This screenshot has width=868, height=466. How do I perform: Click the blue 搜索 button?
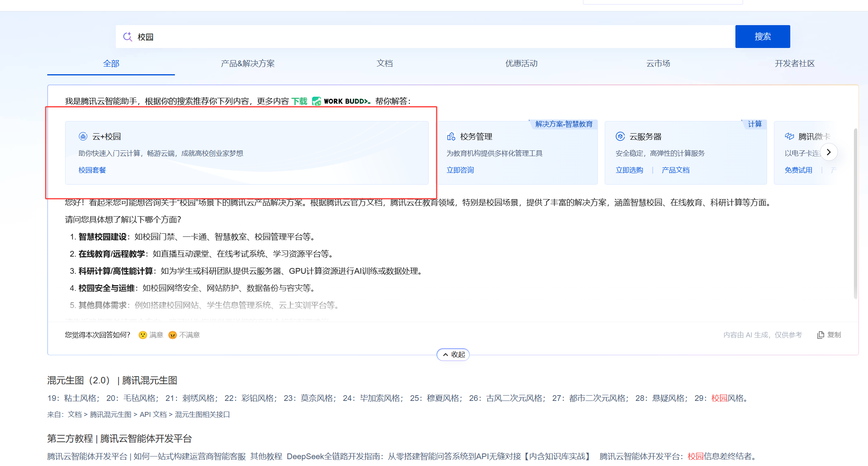pyautogui.click(x=762, y=37)
